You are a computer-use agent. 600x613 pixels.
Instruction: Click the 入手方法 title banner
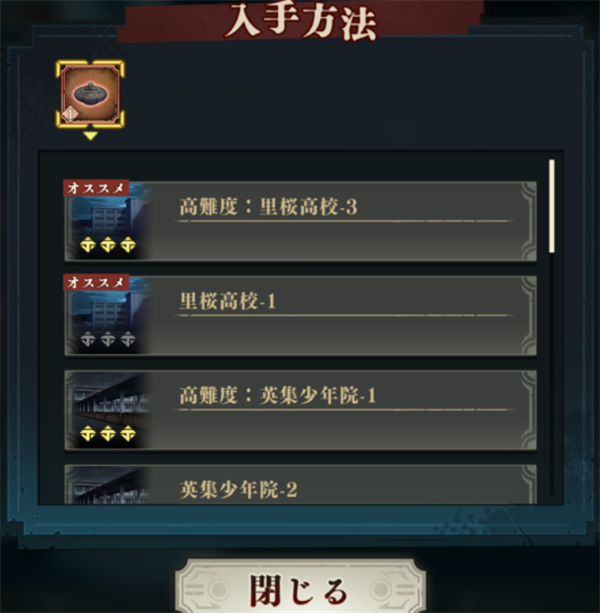click(x=300, y=20)
